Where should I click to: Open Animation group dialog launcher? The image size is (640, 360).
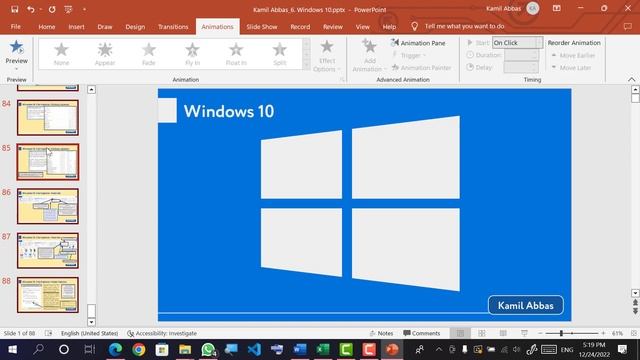click(x=342, y=80)
